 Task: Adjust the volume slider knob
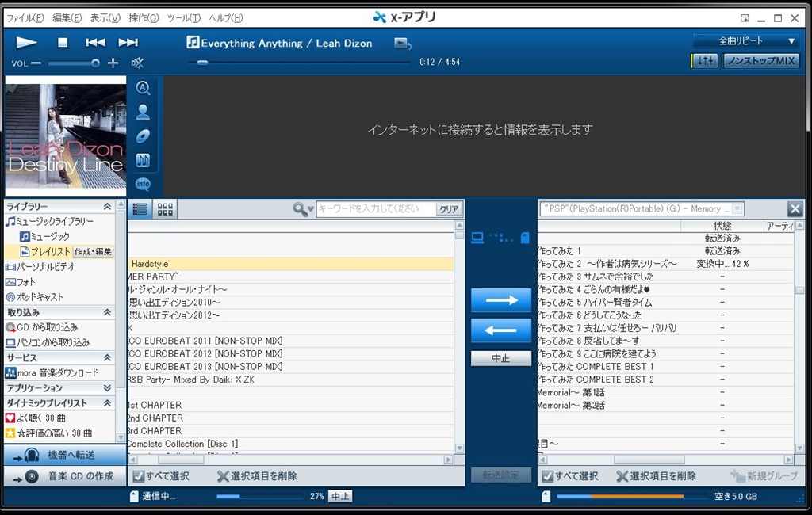(95, 63)
